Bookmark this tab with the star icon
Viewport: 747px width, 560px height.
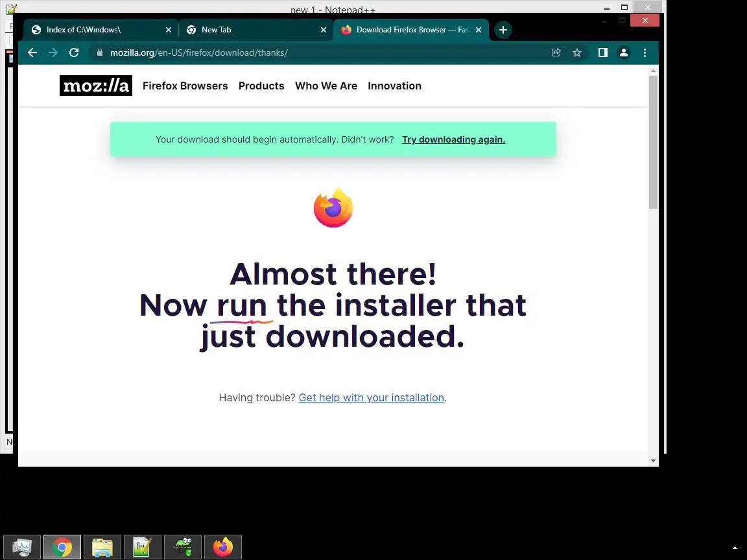[577, 53]
